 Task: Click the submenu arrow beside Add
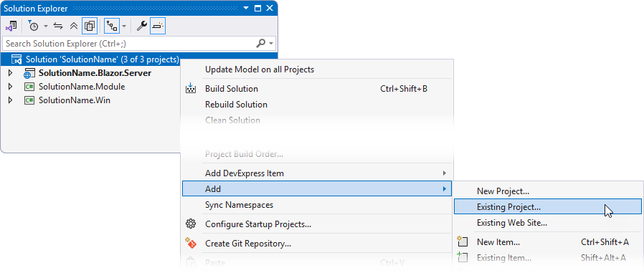pyautogui.click(x=445, y=189)
